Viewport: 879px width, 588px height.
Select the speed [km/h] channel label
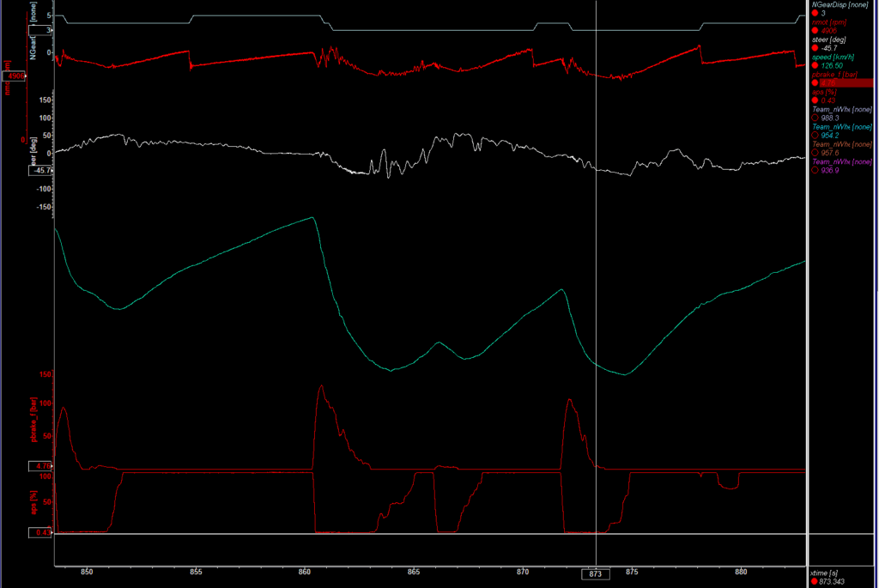(839, 57)
